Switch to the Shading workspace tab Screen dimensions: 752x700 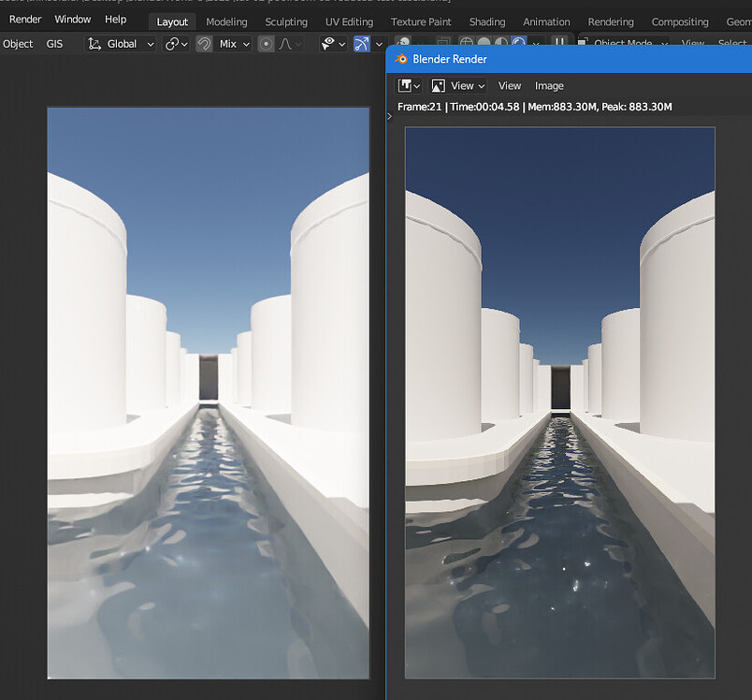coord(487,22)
